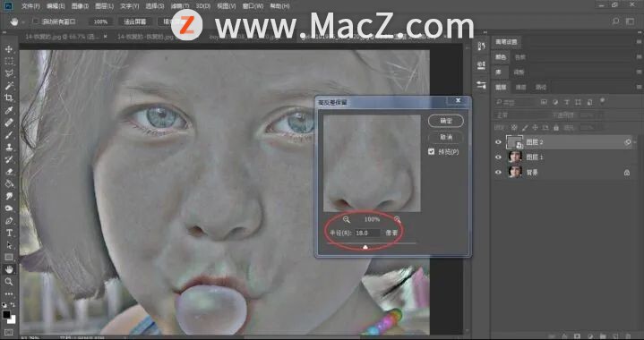644x340 pixels.
Task: Open the History panel icon
Action: point(481,47)
